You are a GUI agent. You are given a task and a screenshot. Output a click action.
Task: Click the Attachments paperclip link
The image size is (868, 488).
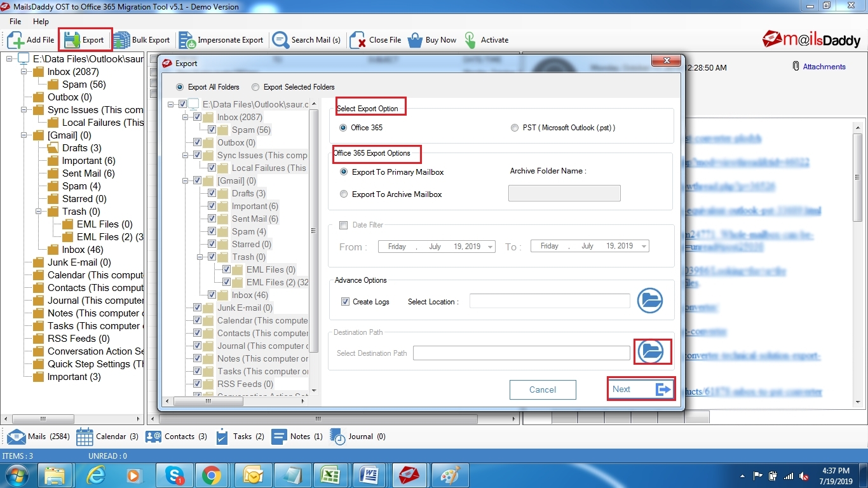(x=819, y=67)
